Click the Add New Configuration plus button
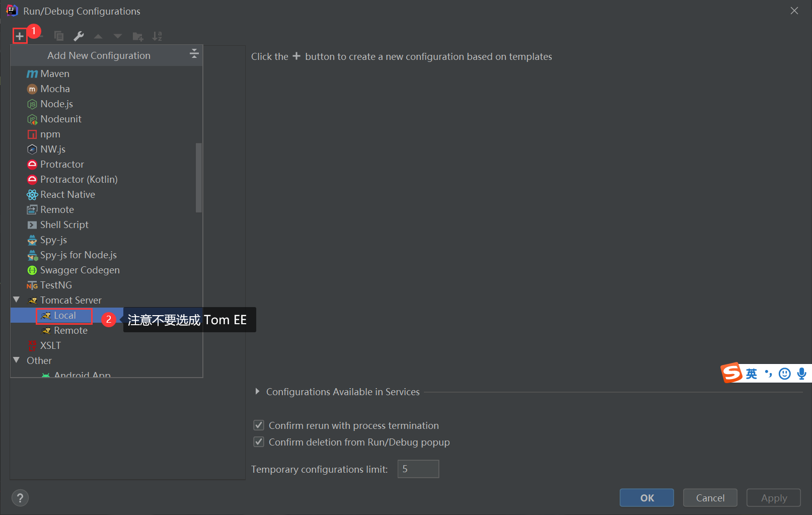This screenshot has height=515, width=812. click(x=20, y=36)
